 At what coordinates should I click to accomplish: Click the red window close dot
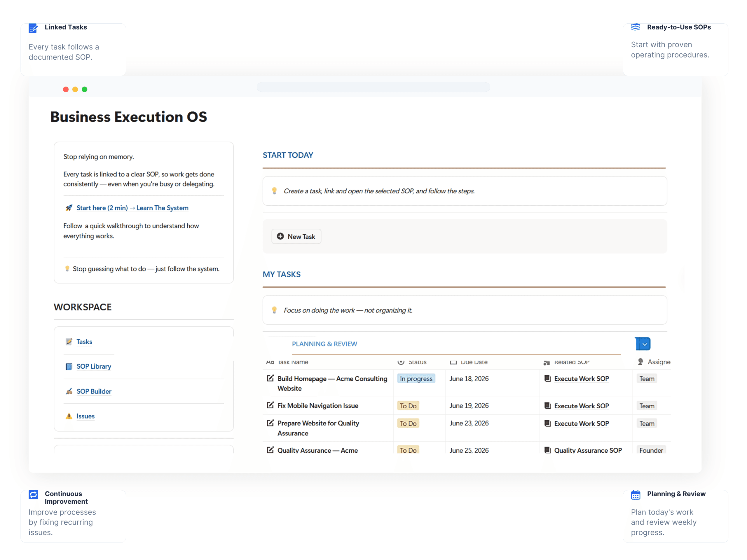point(66,89)
